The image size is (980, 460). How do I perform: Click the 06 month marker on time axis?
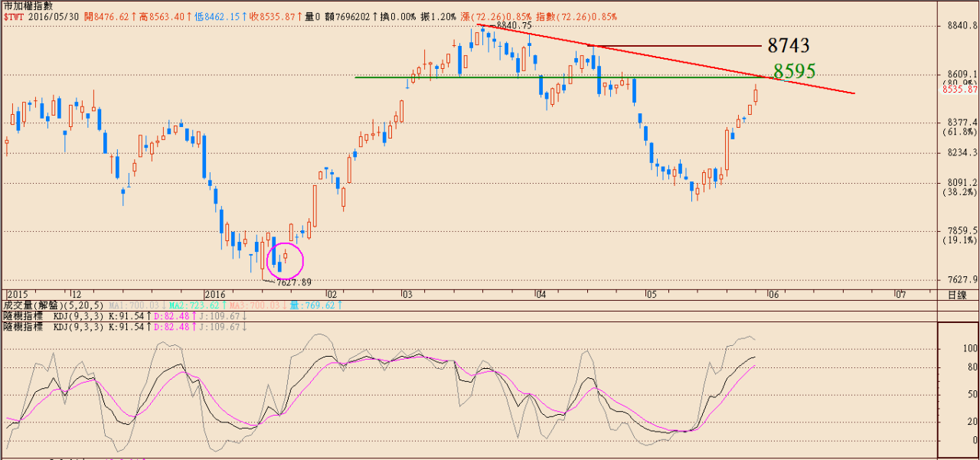(x=773, y=294)
